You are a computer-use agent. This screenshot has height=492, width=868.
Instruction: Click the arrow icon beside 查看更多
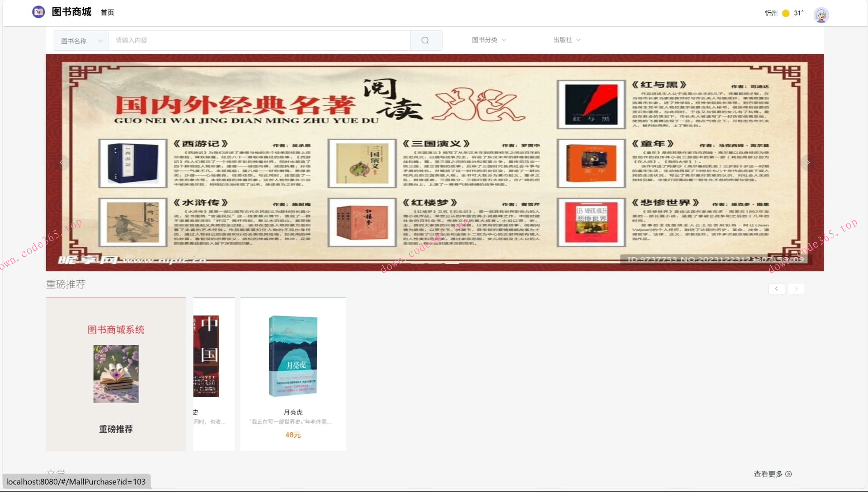pyautogui.click(x=789, y=474)
